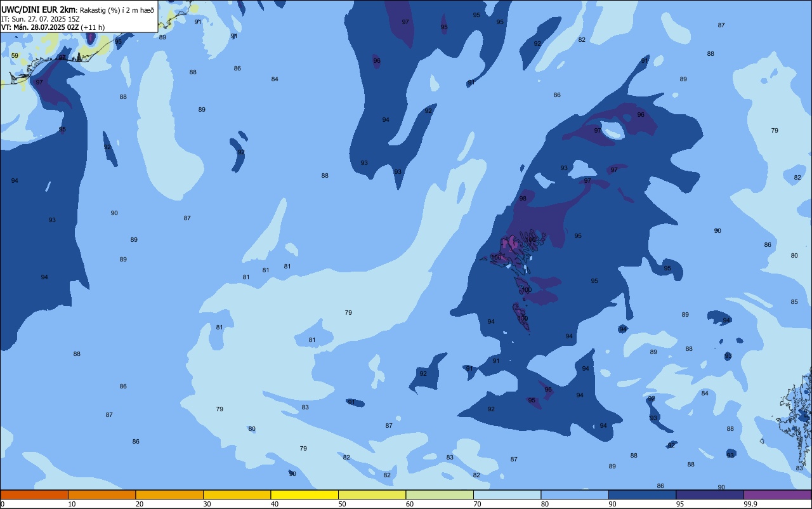Select the medium blue 80–90 legend swatch
The height and width of the screenshot is (509, 812).
coord(575,494)
